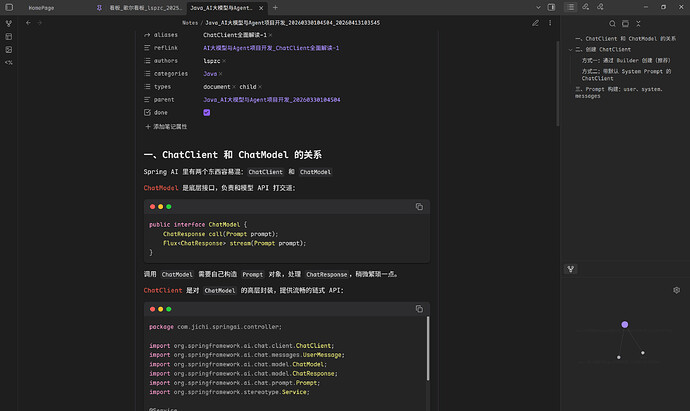The height and width of the screenshot is (411, 690).
Task: Open the Notes breadcrumb folder
Action: click(190, 23)
